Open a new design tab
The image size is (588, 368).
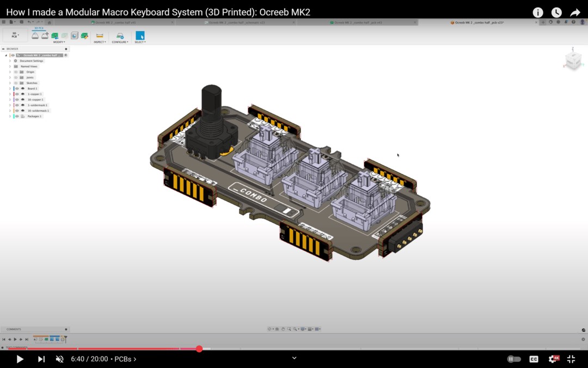(x=543, y=22)
